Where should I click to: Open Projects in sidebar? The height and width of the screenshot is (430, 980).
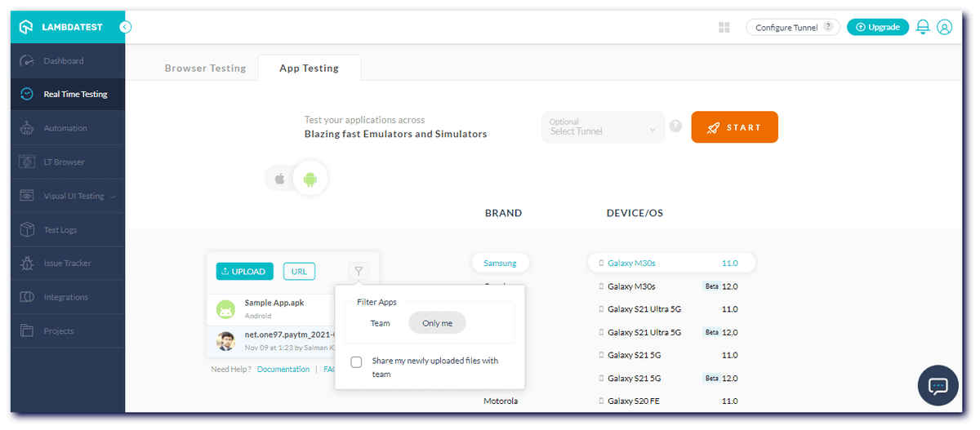click(68, 330)
